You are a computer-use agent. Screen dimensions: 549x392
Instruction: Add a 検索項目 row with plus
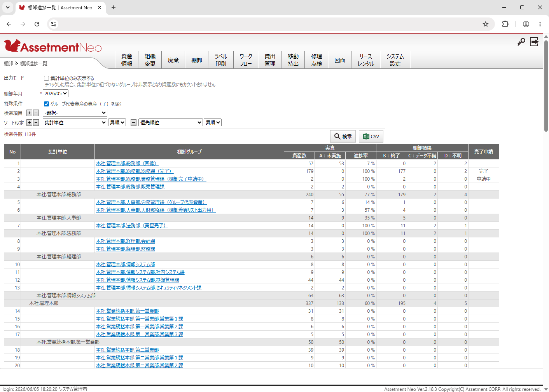[x=29, y=113]
